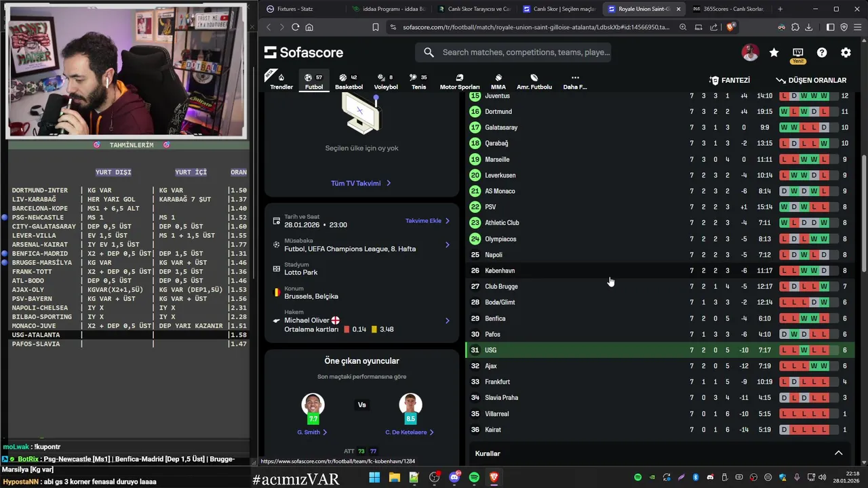
Task: Open Dortmund team row
Action: [659, 112]
